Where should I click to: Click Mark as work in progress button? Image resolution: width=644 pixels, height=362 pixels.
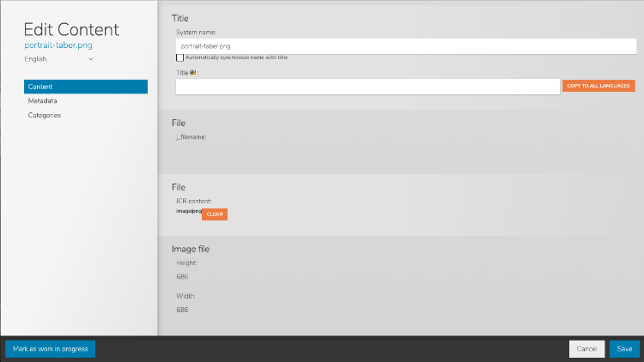point(50,349)
